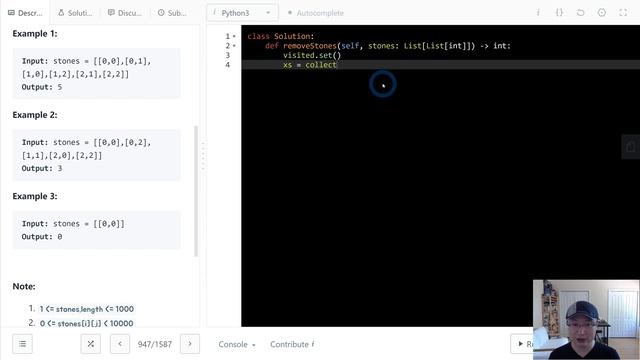Viewport: 640px width, 360px height.
Task: Click '0 <= stones[i][j] < 10000' constraint
Action: pos(87,323)
